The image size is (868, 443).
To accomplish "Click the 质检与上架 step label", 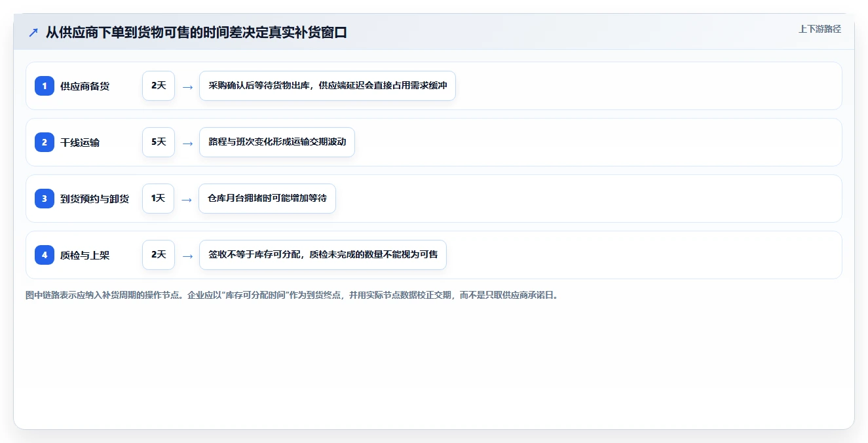I will click(85, 255).
